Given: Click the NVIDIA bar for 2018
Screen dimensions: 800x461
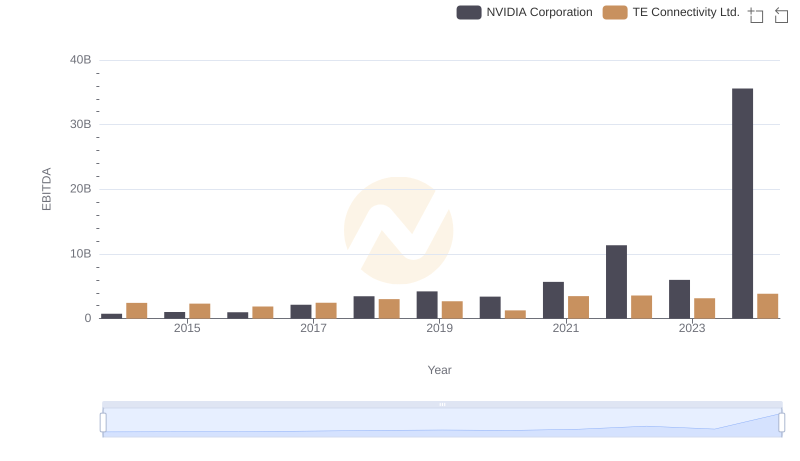Looking at the screenshot, I should (x=364, y=307).
